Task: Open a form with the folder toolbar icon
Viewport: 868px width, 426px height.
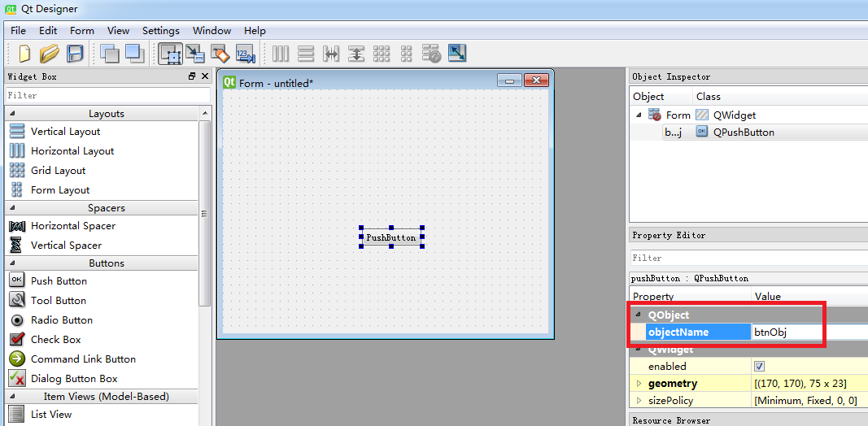Action: point(50,54)
